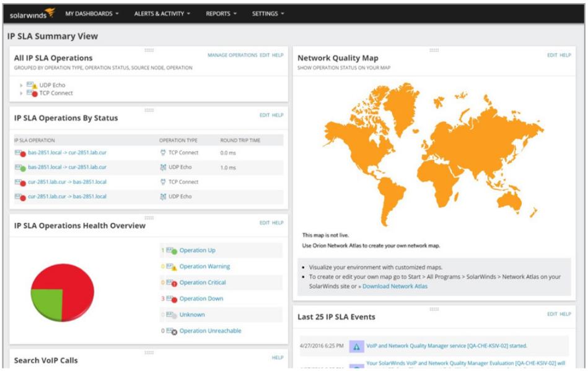Open Manage Operations link
The height and width of the screenshot is (371, 588).
pyautogui.click(x=232, y=55)
